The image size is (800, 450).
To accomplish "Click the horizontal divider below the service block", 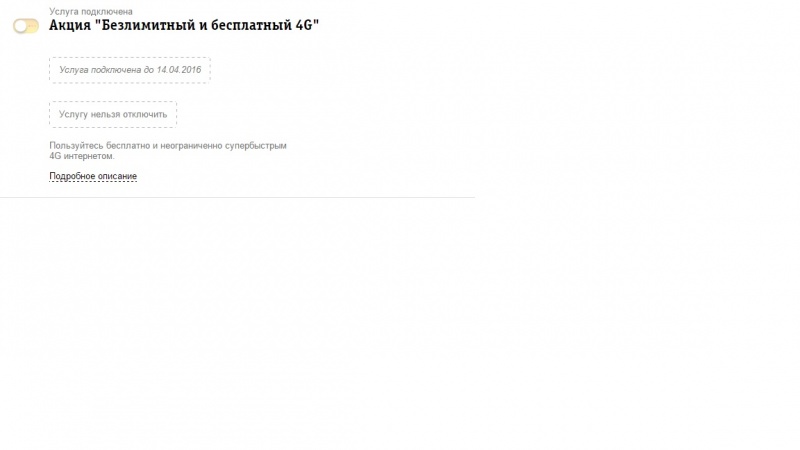I will 237,197.
